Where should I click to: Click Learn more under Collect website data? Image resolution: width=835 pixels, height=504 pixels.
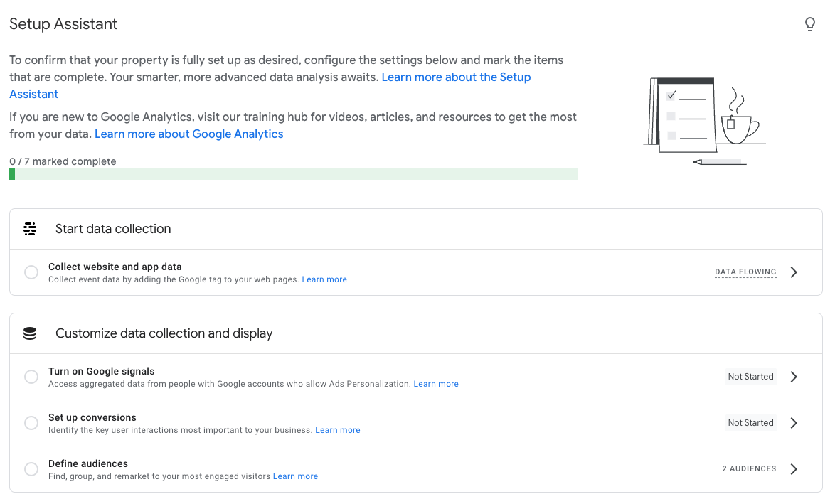[x=324, y=279]
